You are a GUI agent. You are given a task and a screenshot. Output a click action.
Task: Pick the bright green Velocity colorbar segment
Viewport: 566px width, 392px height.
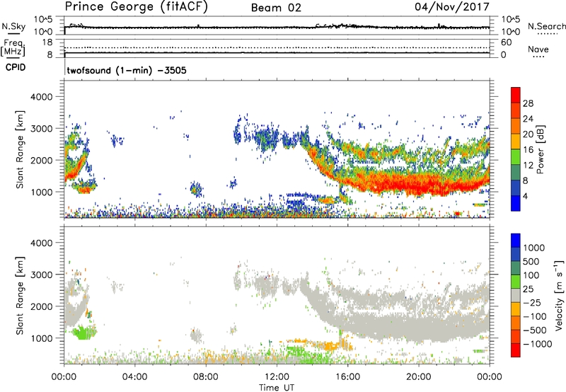516,282
